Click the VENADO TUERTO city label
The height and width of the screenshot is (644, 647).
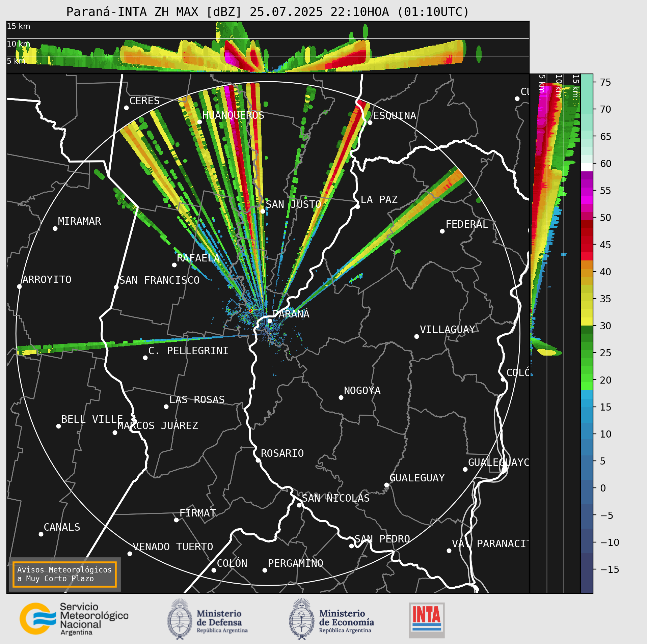173,547
